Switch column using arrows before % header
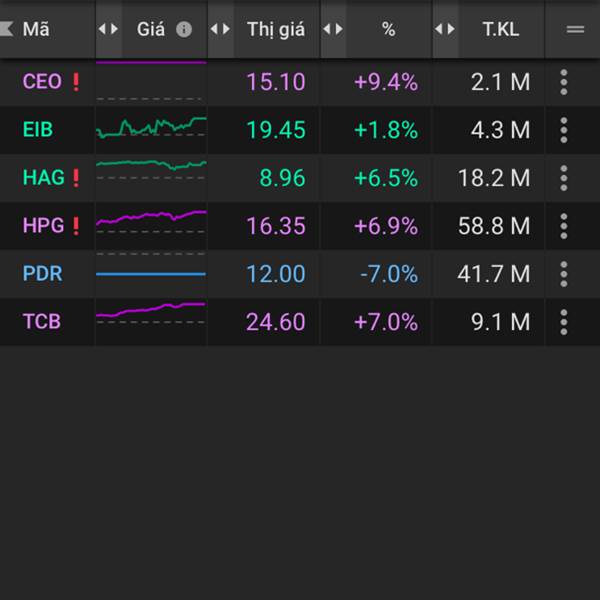Screen dimensions: 600x600 pyautogui.click(x=333, y=29)
